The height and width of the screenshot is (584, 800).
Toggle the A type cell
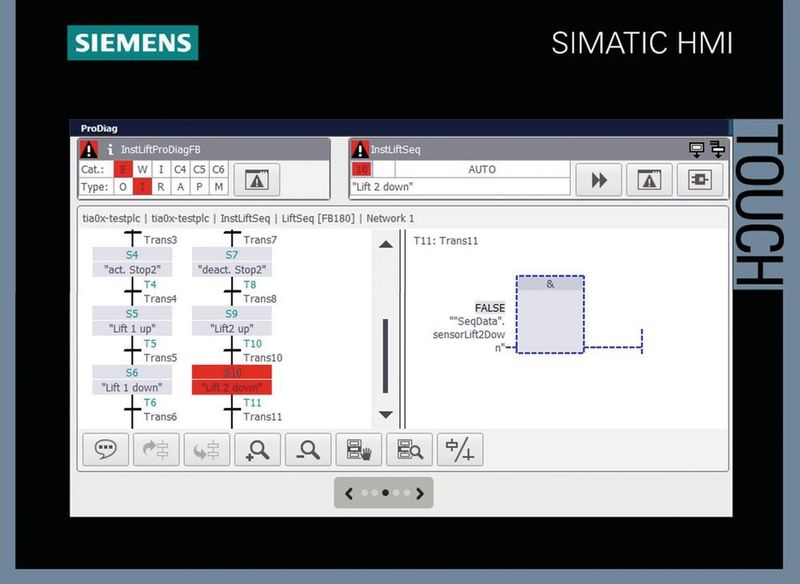click(x=180, y=187)
